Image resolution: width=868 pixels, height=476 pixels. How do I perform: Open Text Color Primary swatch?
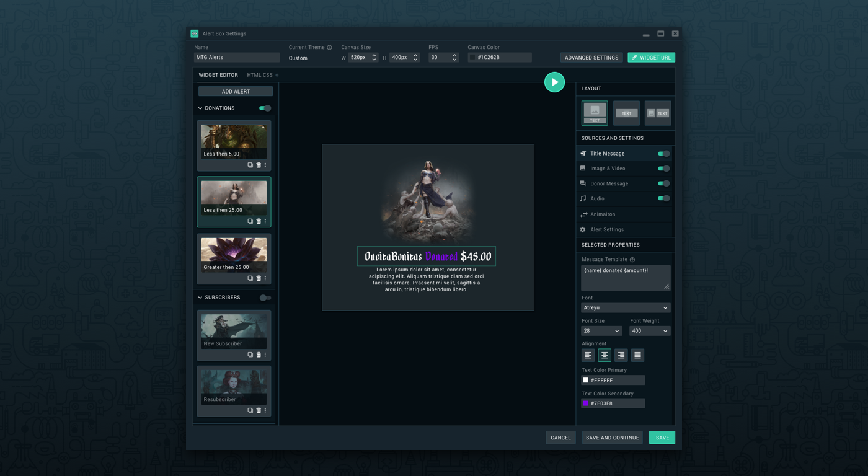click(x=585, y=380)
